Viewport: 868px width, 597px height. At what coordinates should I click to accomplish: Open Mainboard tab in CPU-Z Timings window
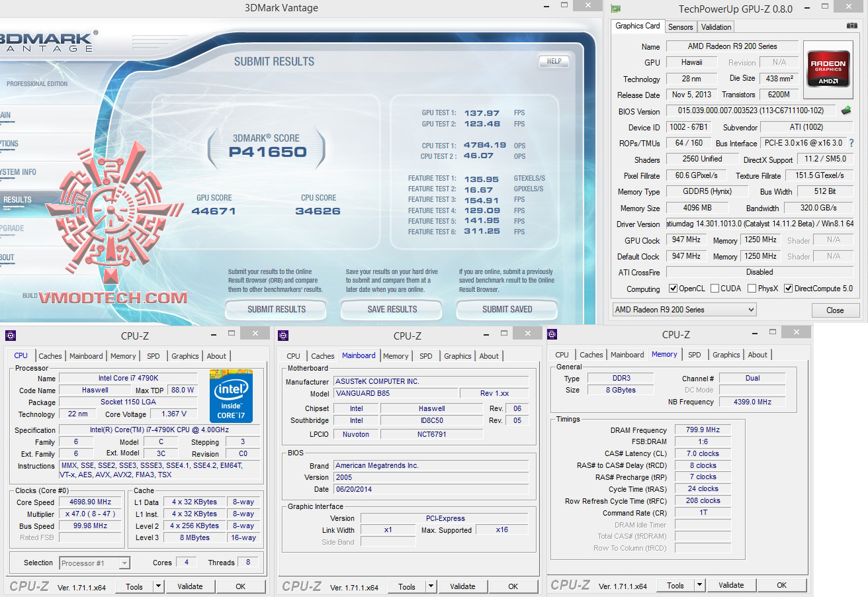(x=627, y=355)
